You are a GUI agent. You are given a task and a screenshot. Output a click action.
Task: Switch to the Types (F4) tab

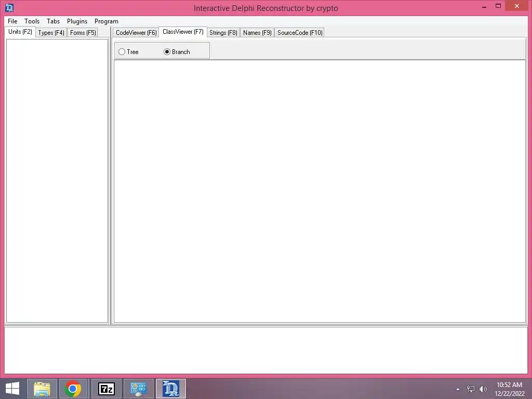coord(51,33)
